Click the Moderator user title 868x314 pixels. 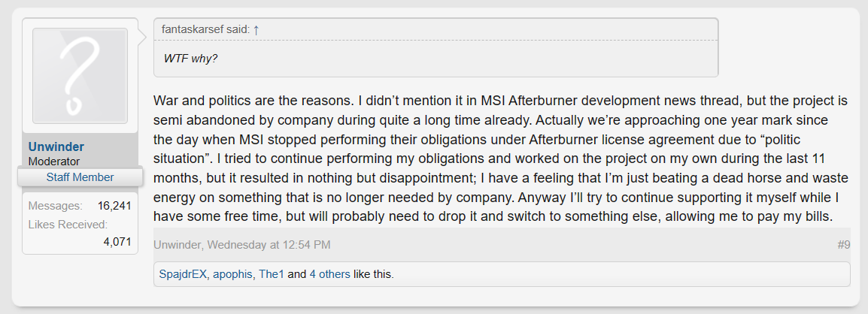53,161
